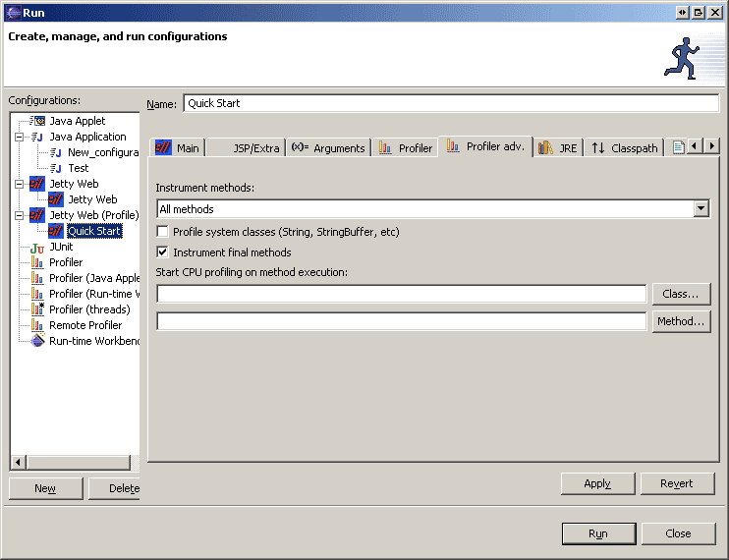Screen dimensions: 729x560
Task: Open the Arguments tab
Action: tap(328, 147)
